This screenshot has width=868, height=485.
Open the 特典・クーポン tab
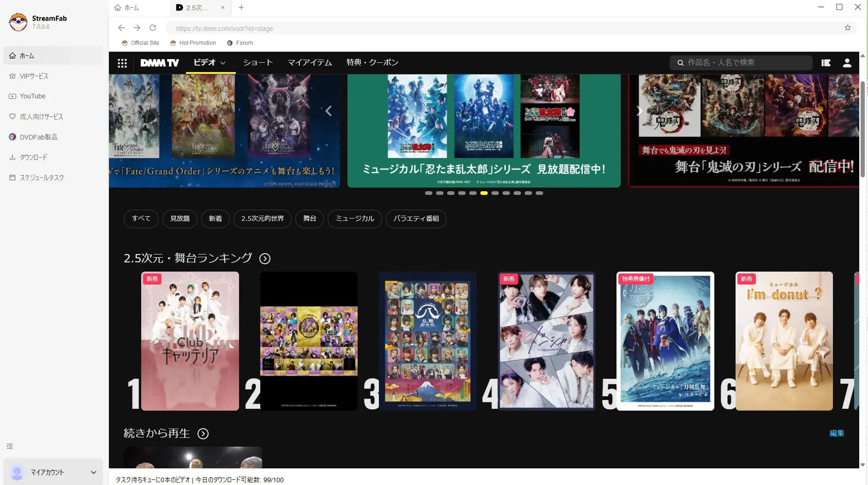(372, 62)
